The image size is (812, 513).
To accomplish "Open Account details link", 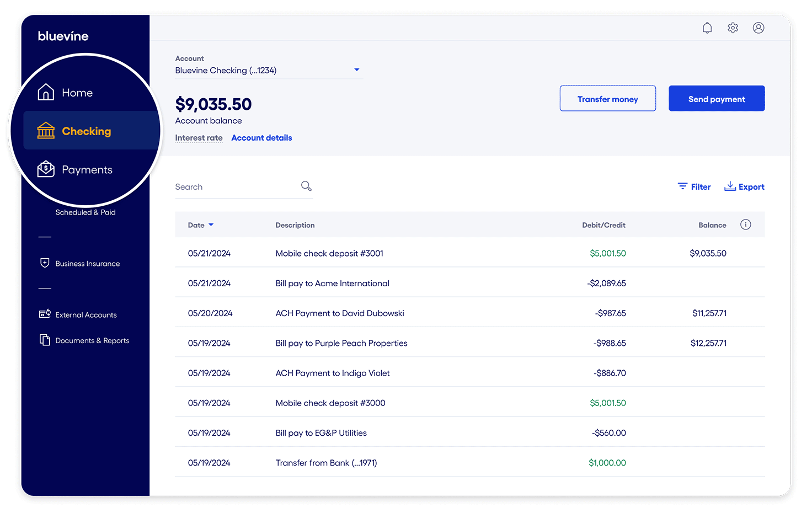I will pos(261,137).
